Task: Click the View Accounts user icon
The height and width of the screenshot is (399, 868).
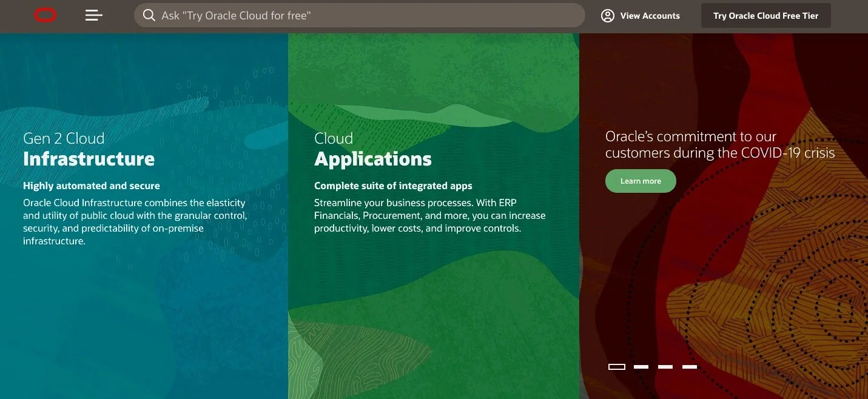Action: pyautogui.click(x=608, y=16)
